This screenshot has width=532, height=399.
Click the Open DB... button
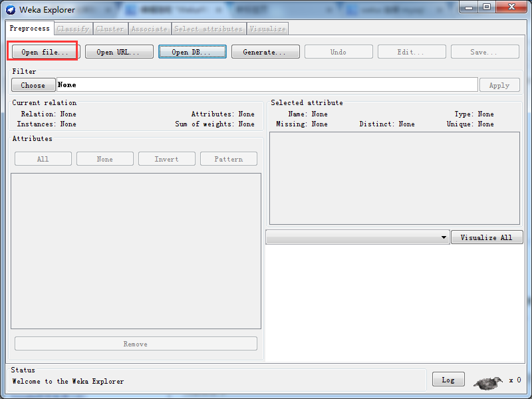coord(192,52)
